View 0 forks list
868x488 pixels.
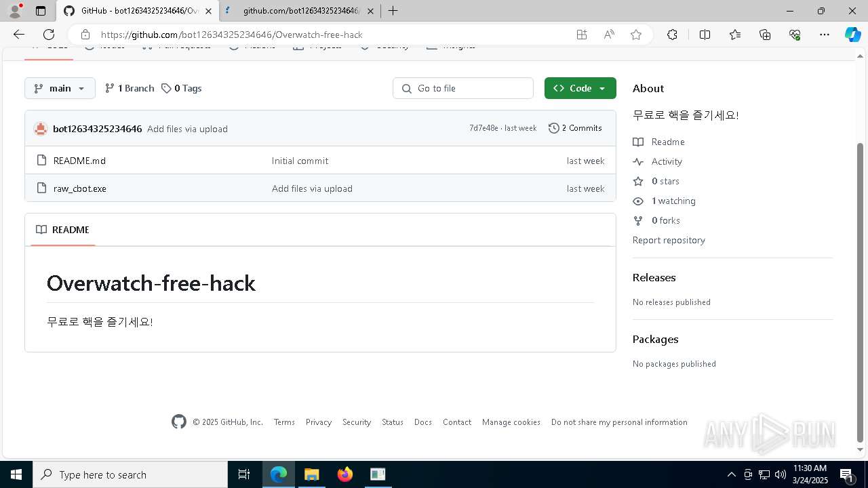tap(656, 220)
